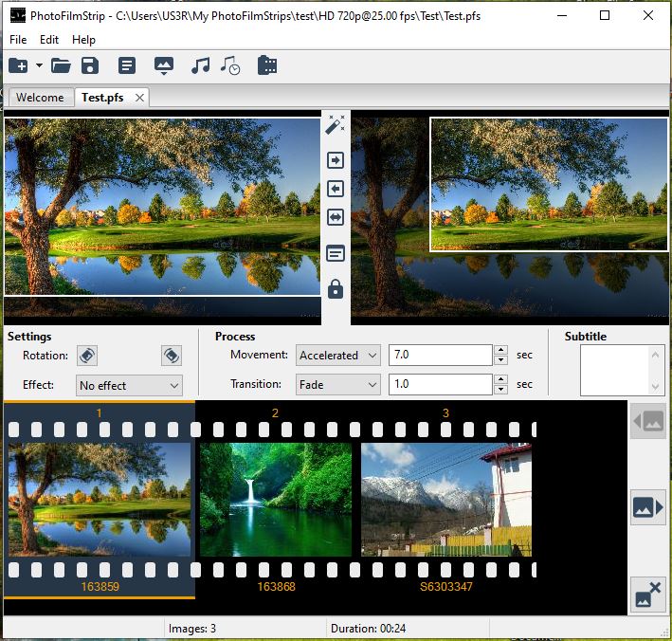Click the render filmstrip icon
This screenshot has width=672, height=641.
coord(267,65)
